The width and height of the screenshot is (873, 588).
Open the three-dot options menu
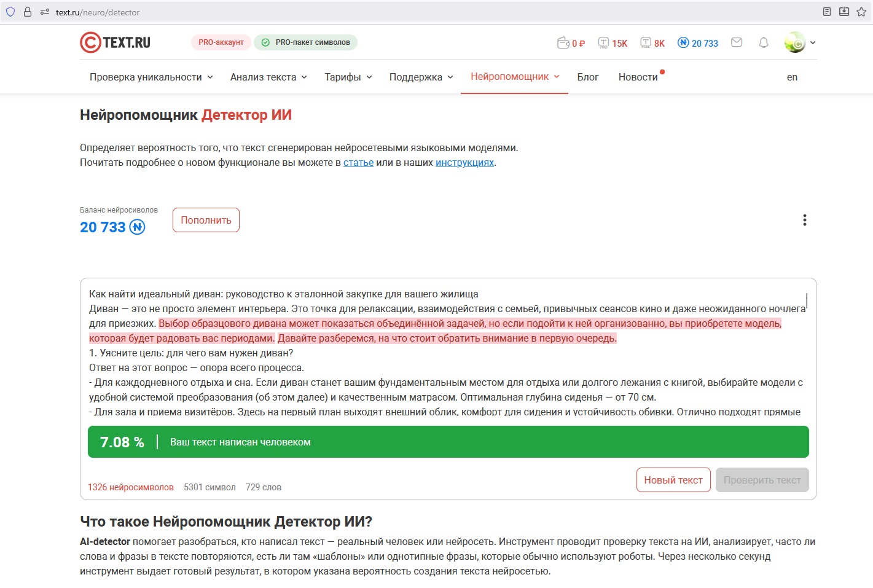tap(804, 220)
